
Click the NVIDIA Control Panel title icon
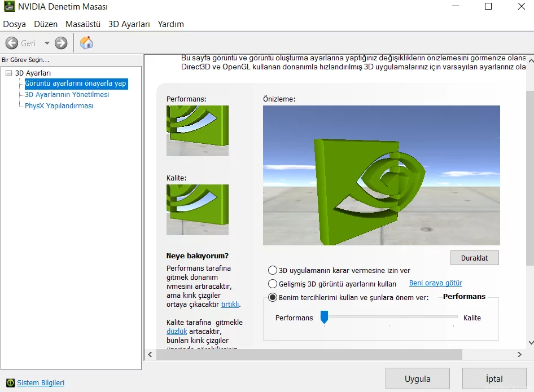[x=9, y=6]
